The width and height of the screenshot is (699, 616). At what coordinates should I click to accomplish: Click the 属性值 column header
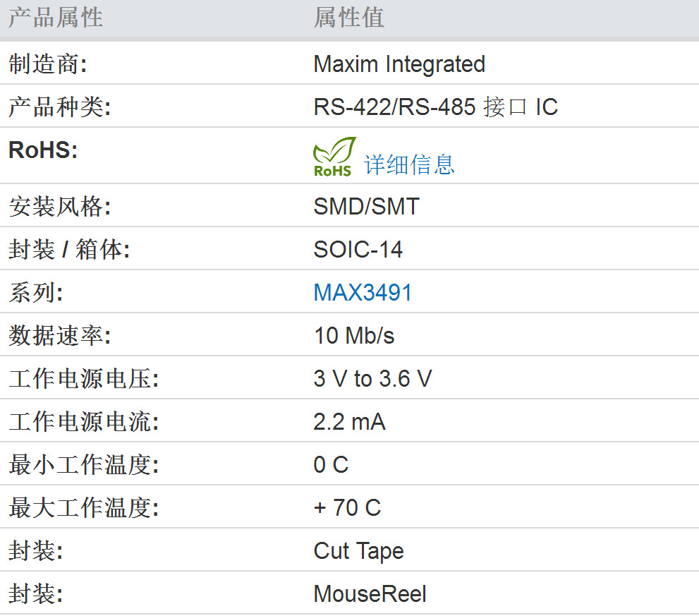click(x=349, y=18)
